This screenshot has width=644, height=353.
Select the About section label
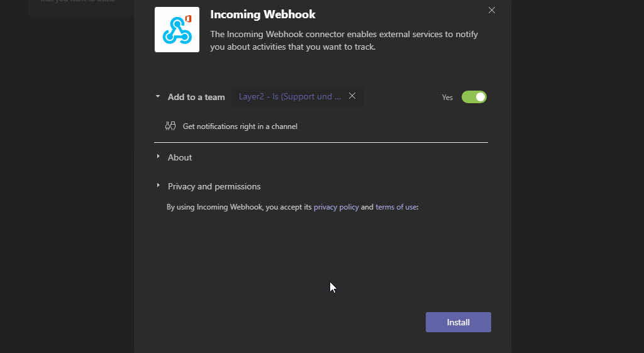(180, 157)
